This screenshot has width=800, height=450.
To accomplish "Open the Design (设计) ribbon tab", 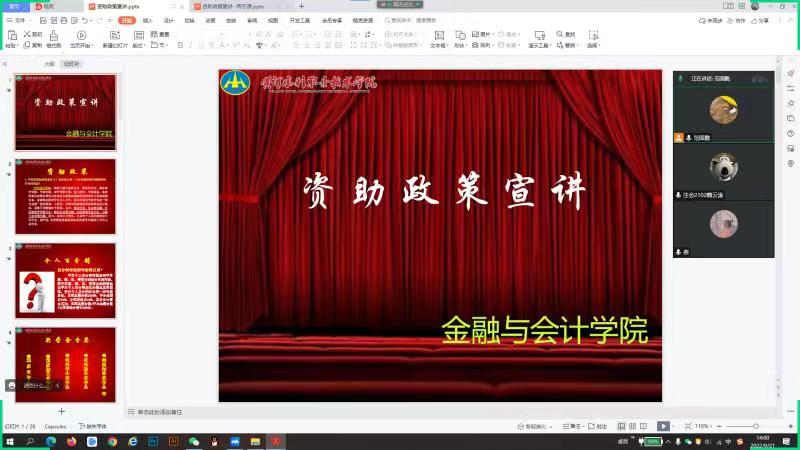I will coord(168,20).
